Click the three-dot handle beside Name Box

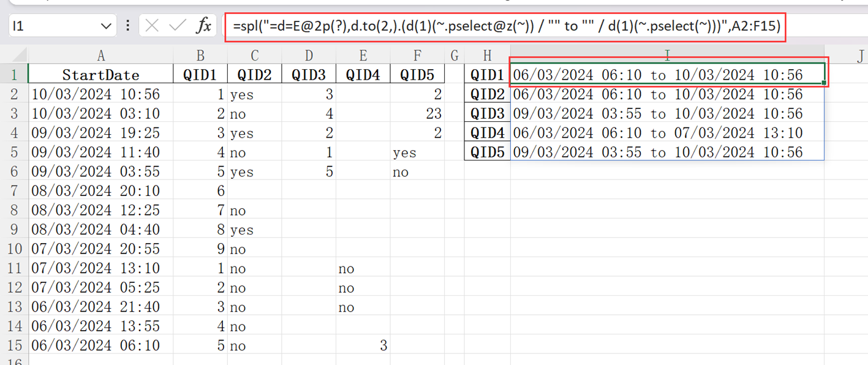(x=127, y=26)
